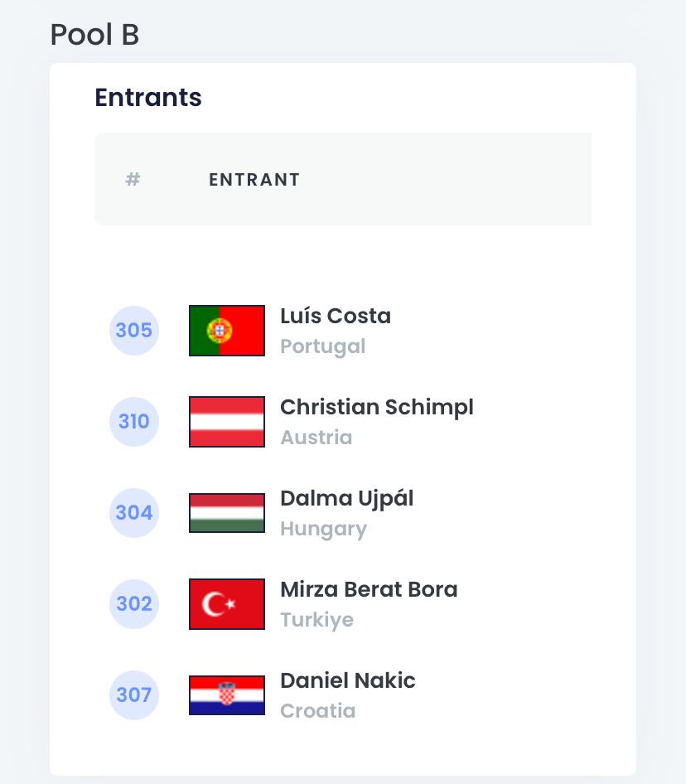Select the 304 number badge
The width and height of the screenshot is (686, 784).
pos(134,513)
